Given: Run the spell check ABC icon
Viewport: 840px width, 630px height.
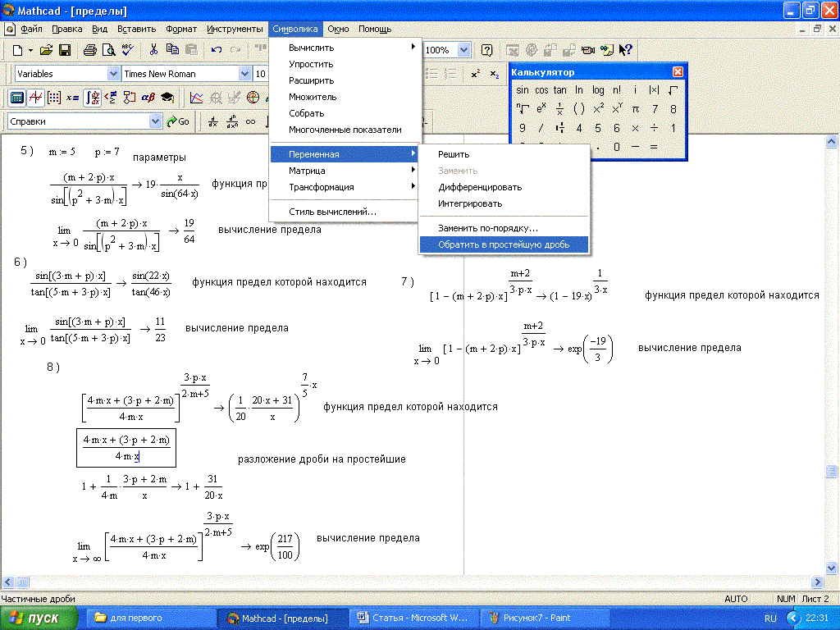Looking at the screenshot, I should [x=128, y=50].
